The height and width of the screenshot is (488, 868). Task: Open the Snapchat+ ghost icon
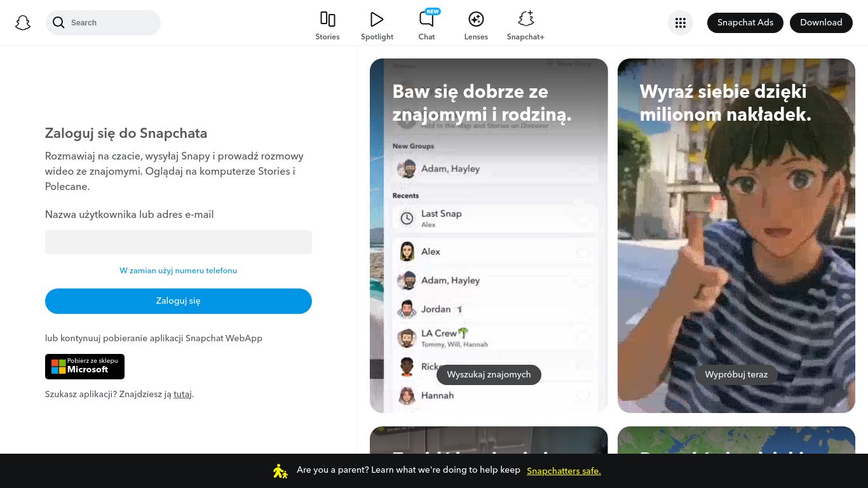(526, 19)
